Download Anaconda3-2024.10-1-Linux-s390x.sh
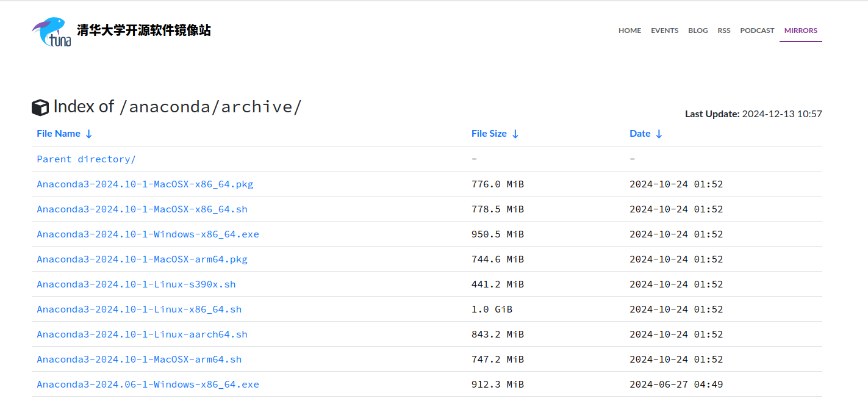The height and width of the screenshot is (401, 868). click(136, 284)
